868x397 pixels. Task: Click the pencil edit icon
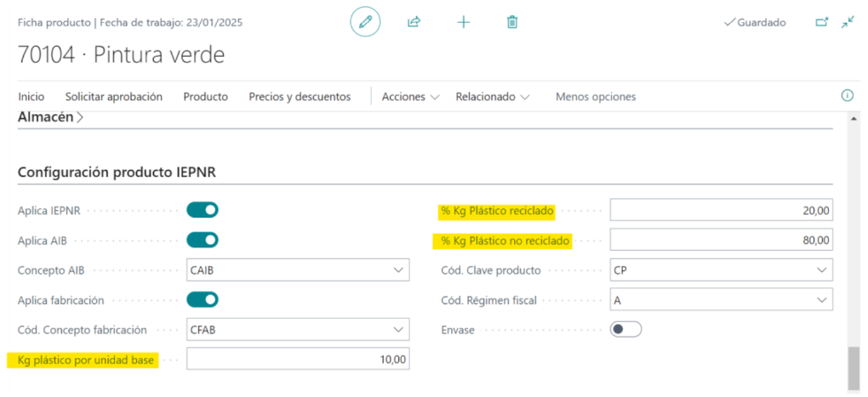point(365,22)
